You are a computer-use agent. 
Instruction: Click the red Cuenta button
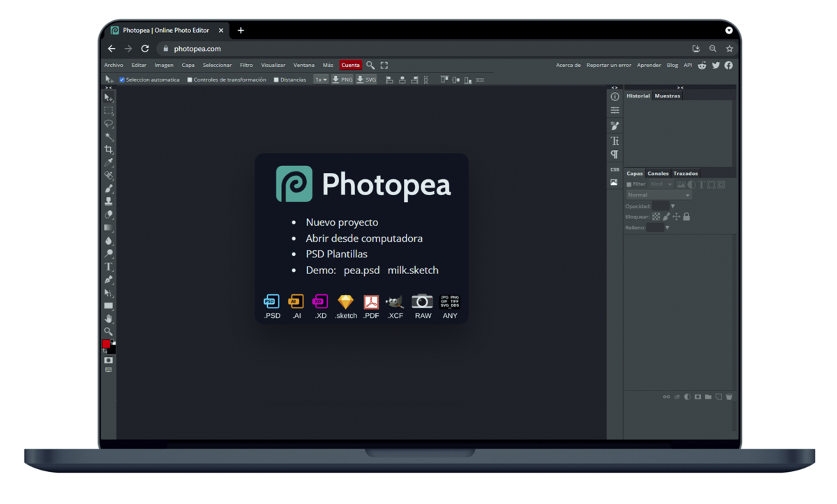[x=350, y=65]
